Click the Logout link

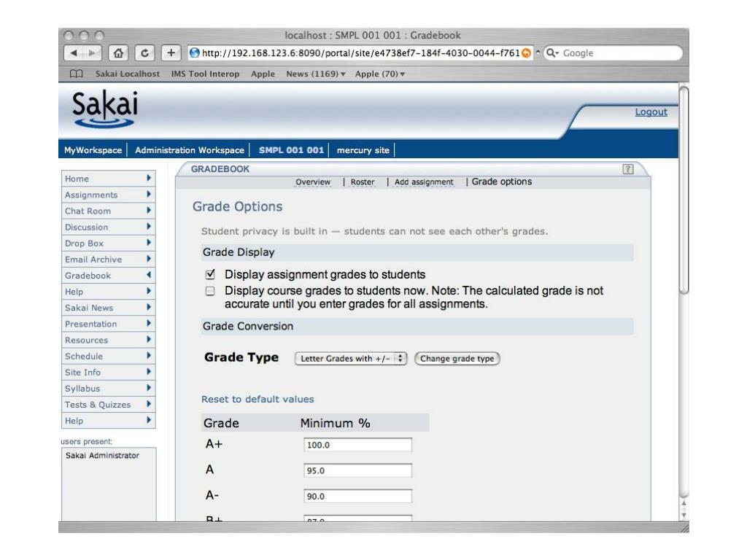pyautogui.click(x=651, y=112)
